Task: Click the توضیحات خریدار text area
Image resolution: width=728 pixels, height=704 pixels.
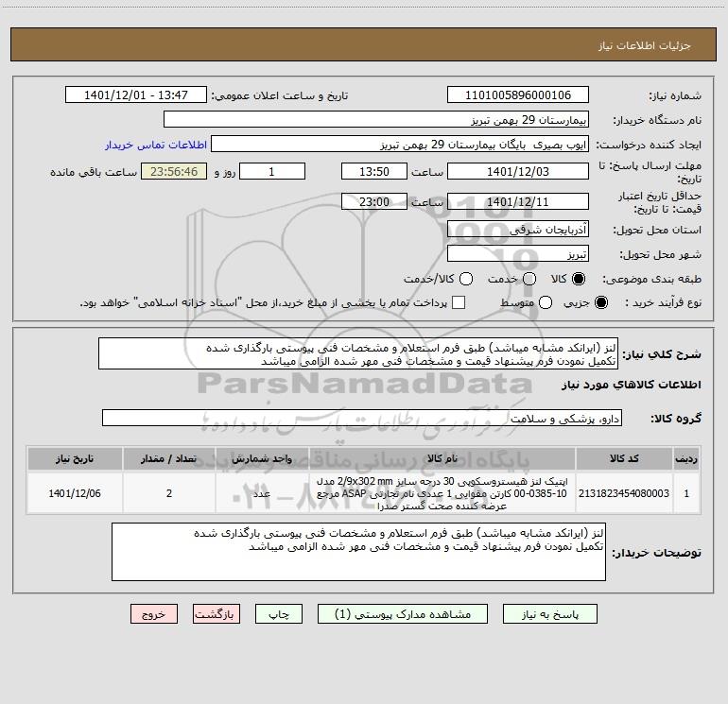Action: tap(359, 552)
